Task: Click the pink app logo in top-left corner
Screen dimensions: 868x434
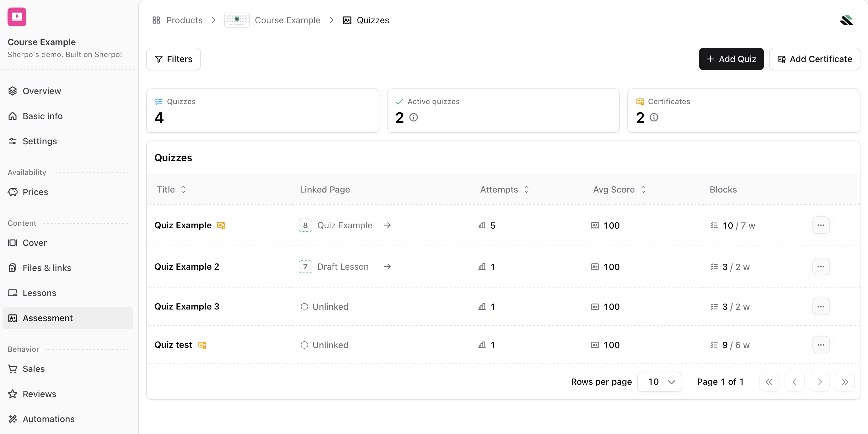Action: click(17, 17)
